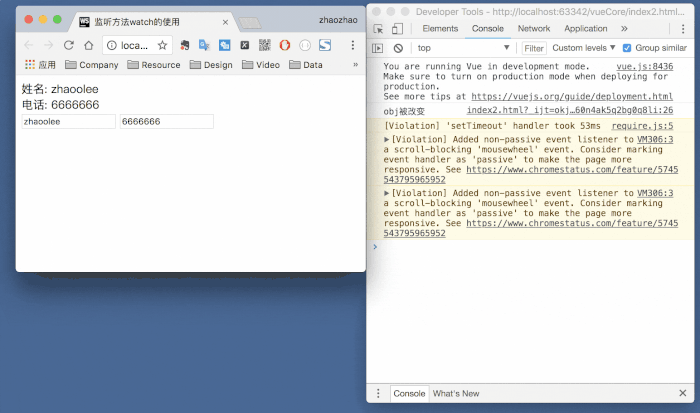The height and width of the screenshot is (413, 700).
Task: Open the index2.html source link
Action: [570, 110]
